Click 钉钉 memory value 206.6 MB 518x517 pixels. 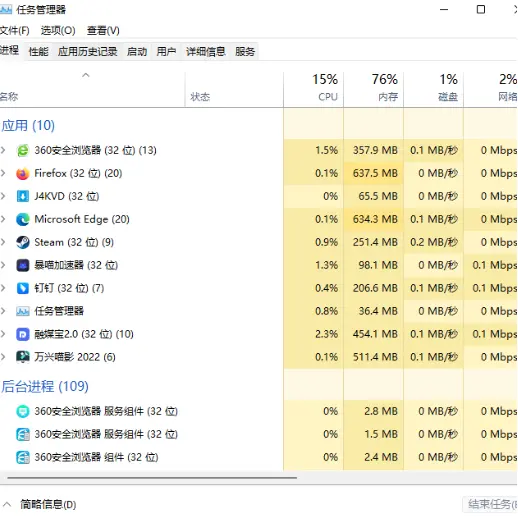(375, 288)
